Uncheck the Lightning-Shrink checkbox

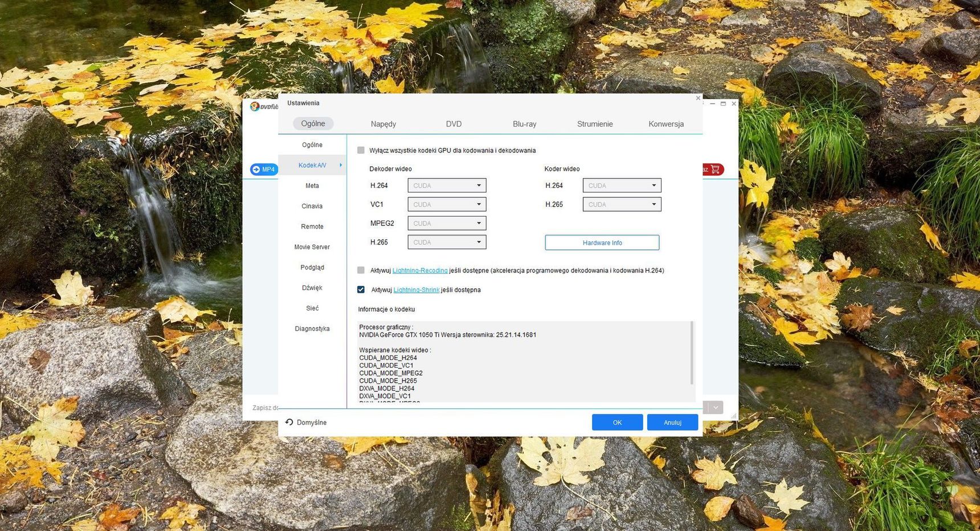361,289
